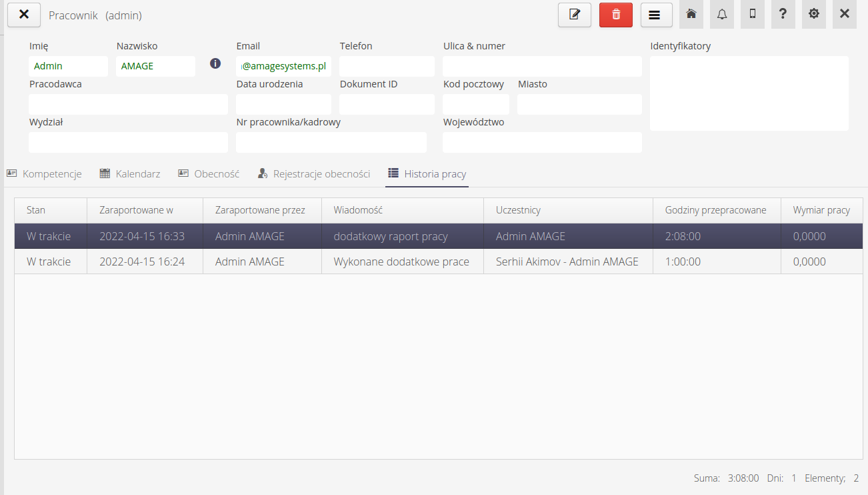Switch to the Kompetencje tab
Viewport: 868px width, 495px height.
(45, 173)
